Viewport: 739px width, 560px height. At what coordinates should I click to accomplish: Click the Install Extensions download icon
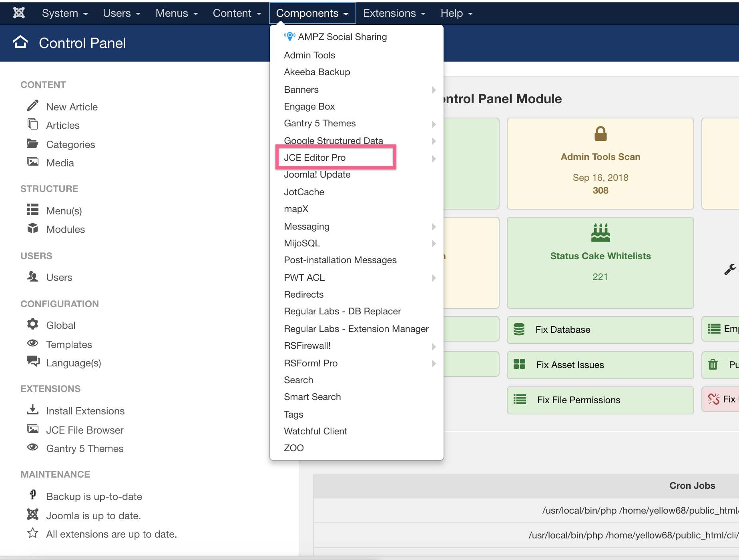pyautogui.click(x=33, y=410)
